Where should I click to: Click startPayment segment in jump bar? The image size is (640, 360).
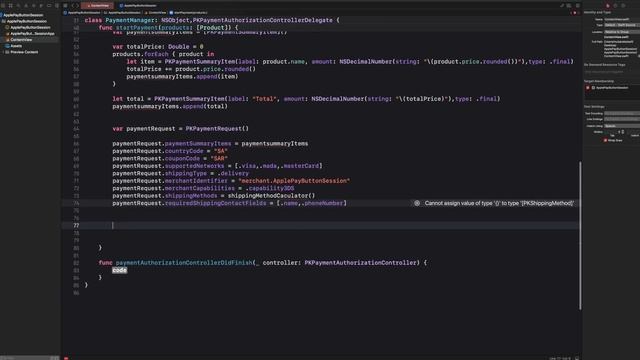(189, 13)
